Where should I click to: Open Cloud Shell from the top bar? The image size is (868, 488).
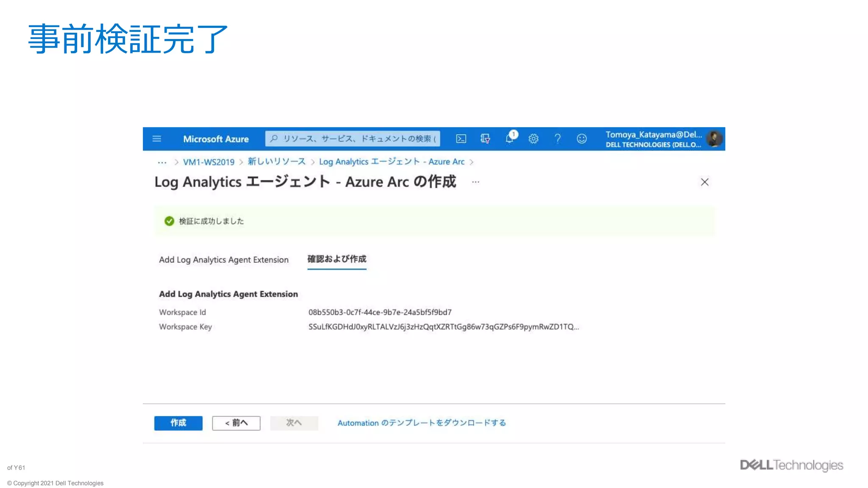461,139
